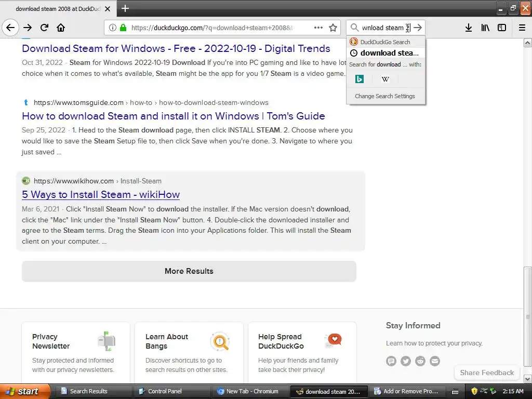Screen dimensions: 532x399
Task: Click the page scrollbar down arrow
Action: tap(527, 379)
